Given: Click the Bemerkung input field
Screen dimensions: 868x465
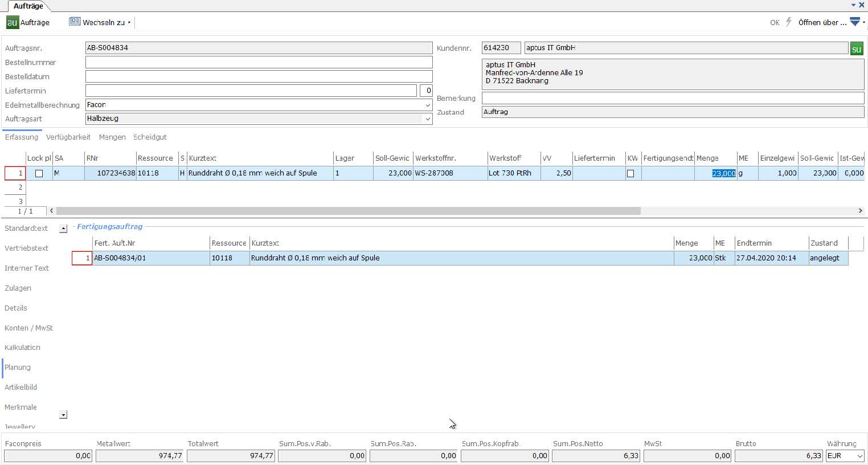Looking at the screenshot, I should point(673,98).
